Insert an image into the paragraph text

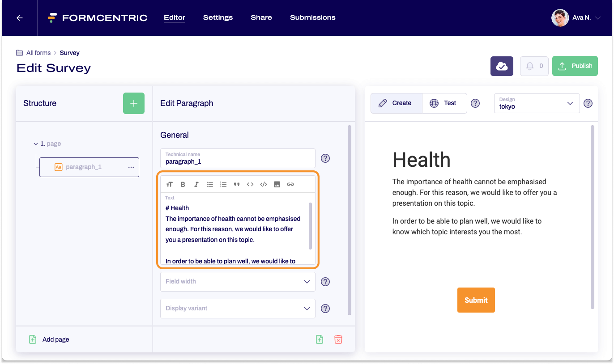(277, 184)
